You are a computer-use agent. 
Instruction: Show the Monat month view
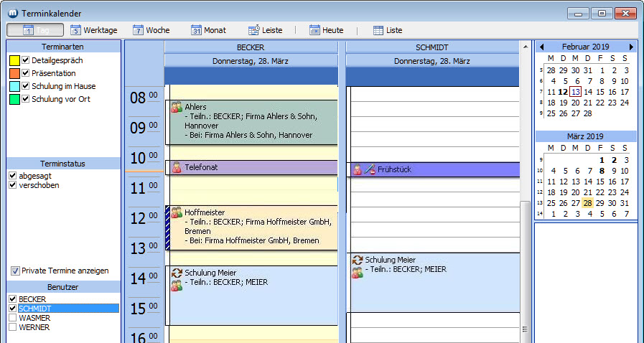click(209, 30)
